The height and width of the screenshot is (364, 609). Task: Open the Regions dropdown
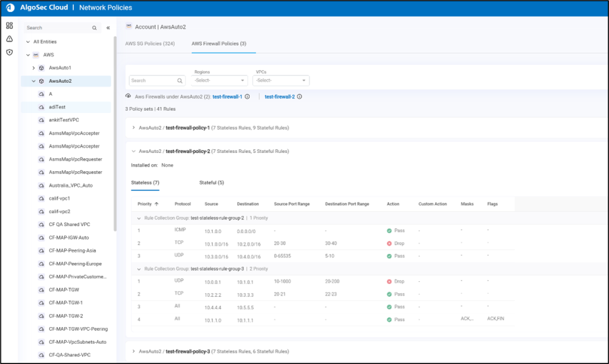coord(219,80)
